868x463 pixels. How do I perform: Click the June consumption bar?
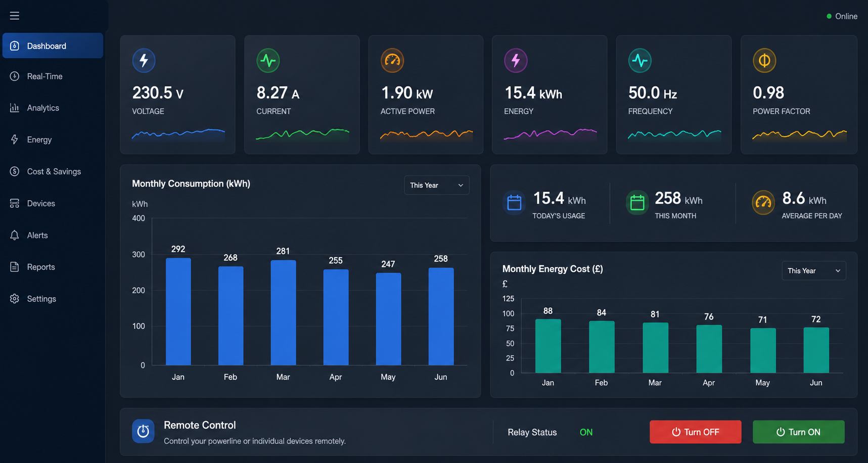[441, 316]
